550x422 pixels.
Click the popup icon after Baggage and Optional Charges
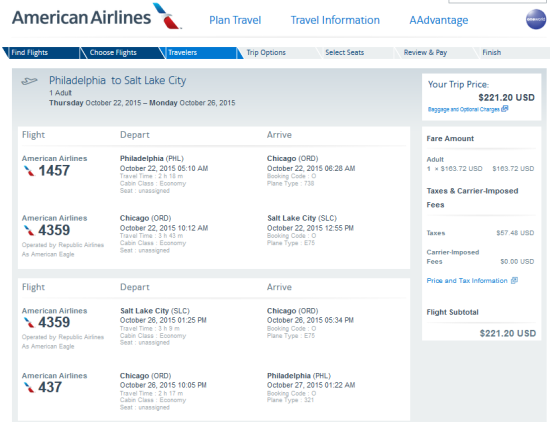tap(505, 109)
